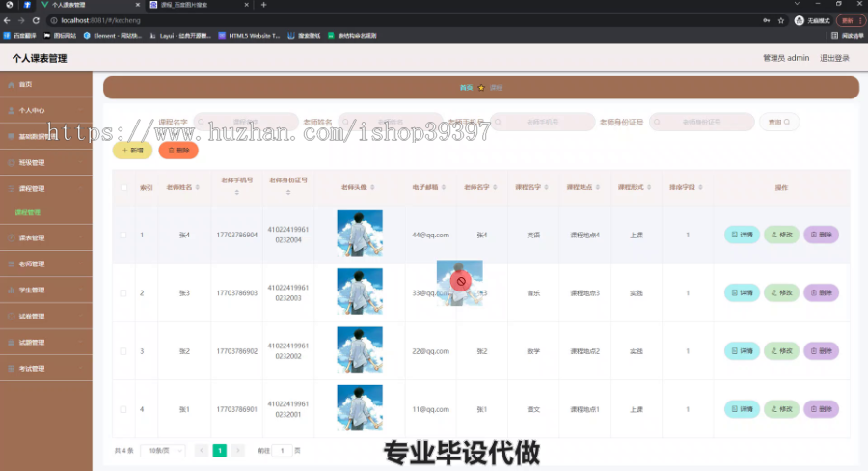
Task: Focus the 老师手机号 search input
Action: pyautogui.click(x=542, y=122)
